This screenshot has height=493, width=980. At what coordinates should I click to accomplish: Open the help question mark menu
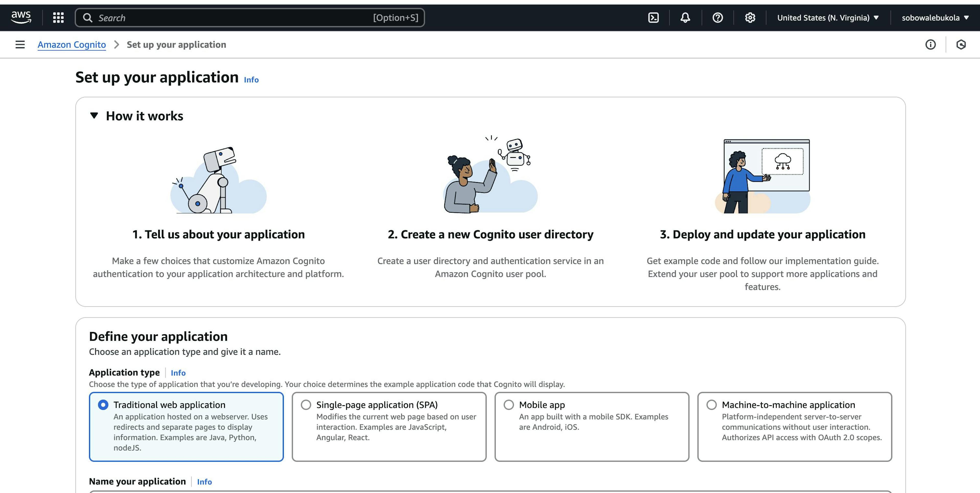click(717, 18)
